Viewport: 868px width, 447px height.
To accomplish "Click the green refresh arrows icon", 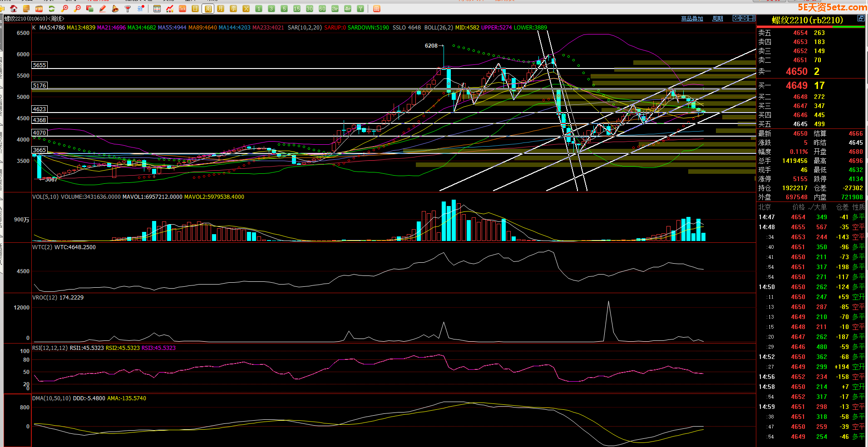I will [x=52, y=9].
